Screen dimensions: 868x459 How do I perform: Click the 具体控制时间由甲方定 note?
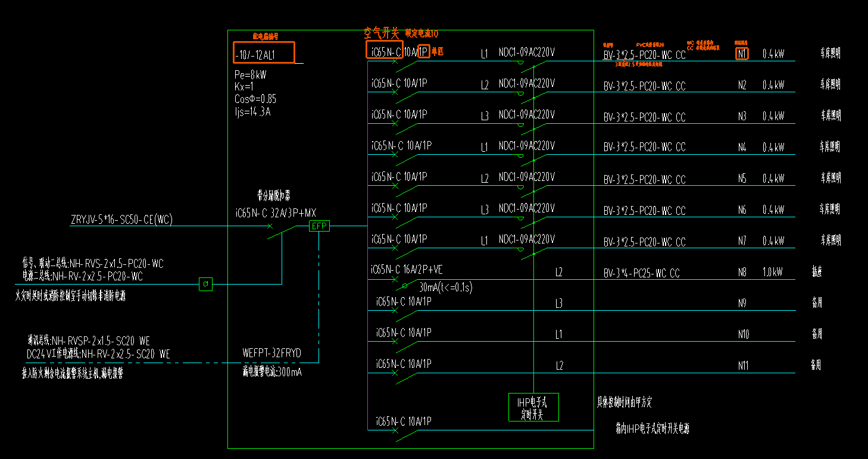pyautogui.click(x=625, y=403)
